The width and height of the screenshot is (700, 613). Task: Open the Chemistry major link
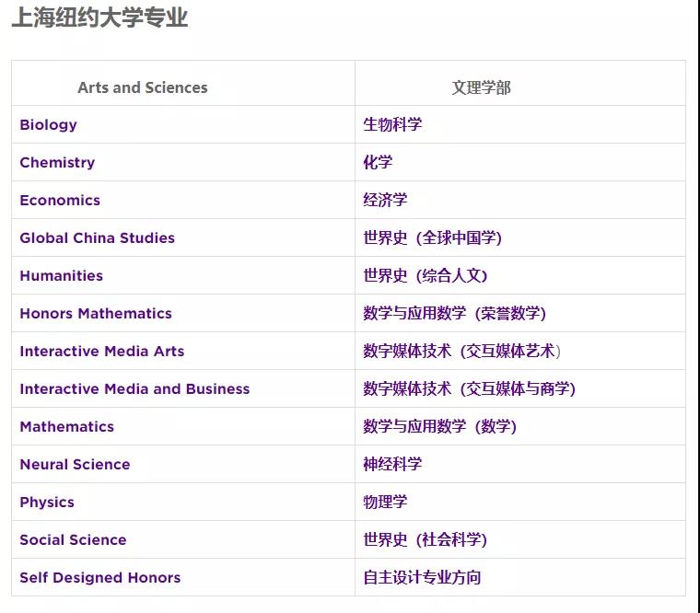pos(57,162)
